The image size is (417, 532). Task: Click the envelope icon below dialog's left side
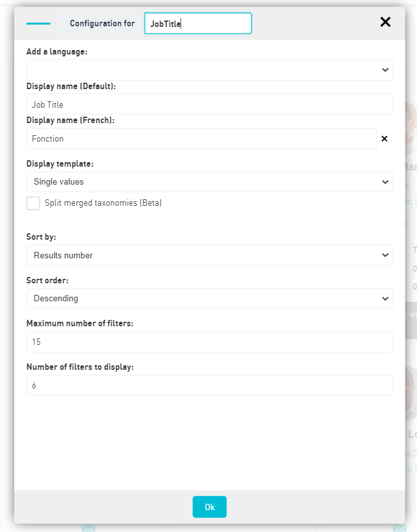89,528
